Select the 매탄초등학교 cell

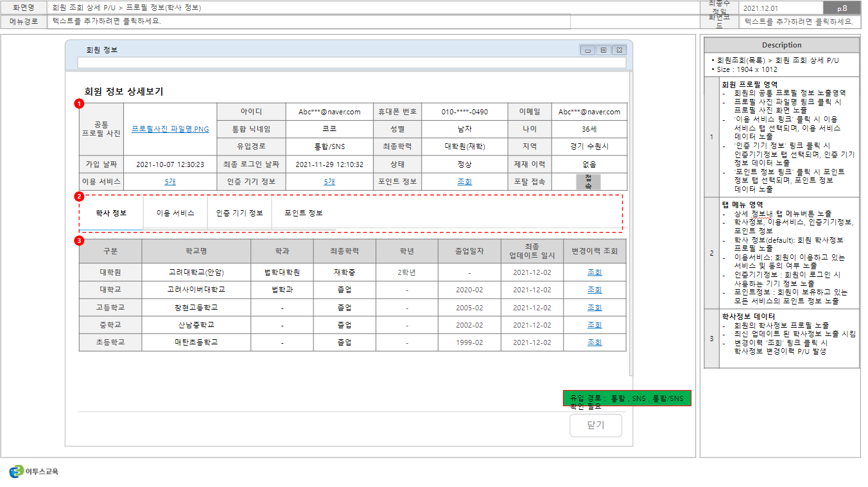pos(196,342)
